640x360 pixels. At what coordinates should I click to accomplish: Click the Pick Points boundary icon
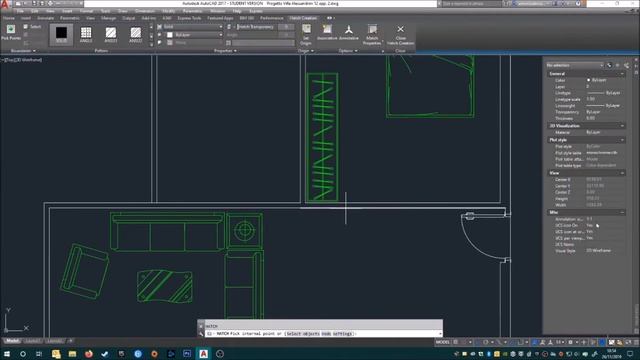[11, 29]
